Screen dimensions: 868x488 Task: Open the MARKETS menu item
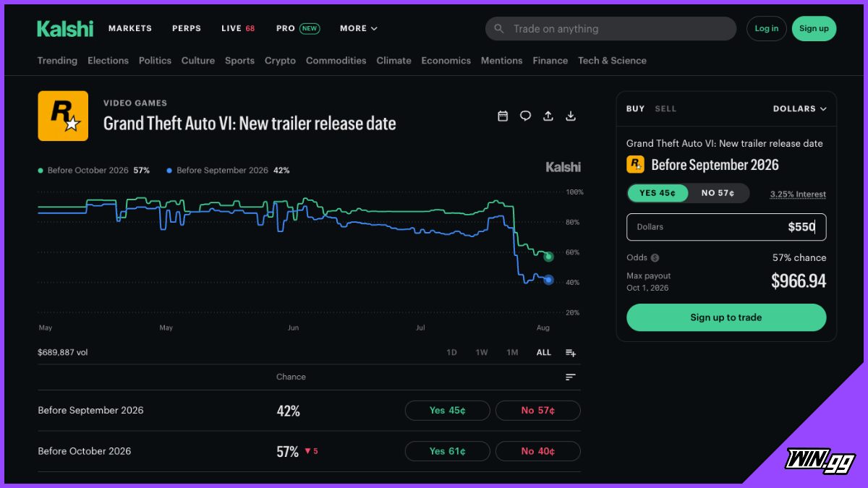tap(130, 29)
